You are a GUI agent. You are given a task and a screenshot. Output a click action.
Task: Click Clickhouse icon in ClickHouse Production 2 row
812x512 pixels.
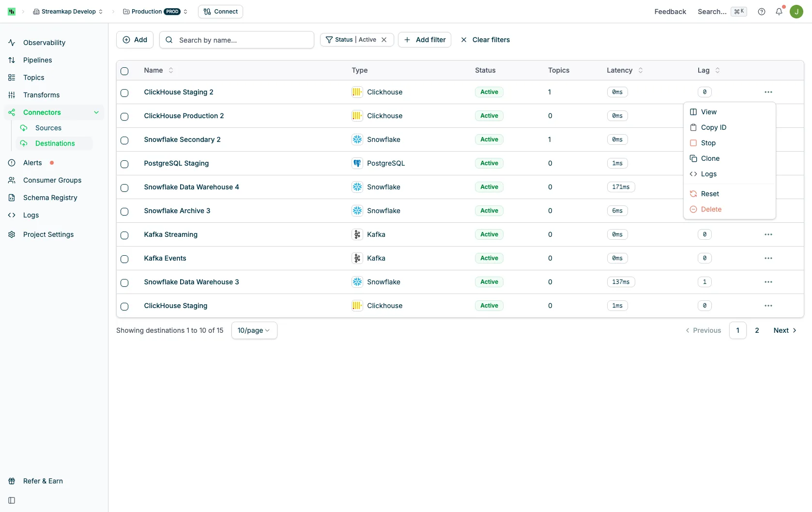pyautogui.click(x=357, y=116)
